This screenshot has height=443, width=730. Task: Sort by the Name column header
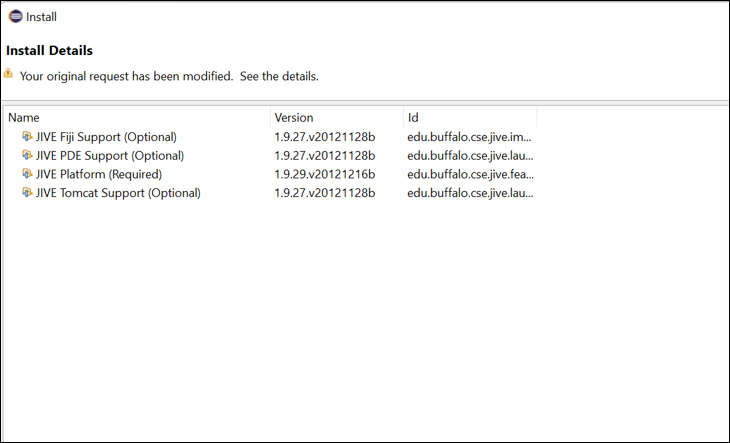[136, 117]
